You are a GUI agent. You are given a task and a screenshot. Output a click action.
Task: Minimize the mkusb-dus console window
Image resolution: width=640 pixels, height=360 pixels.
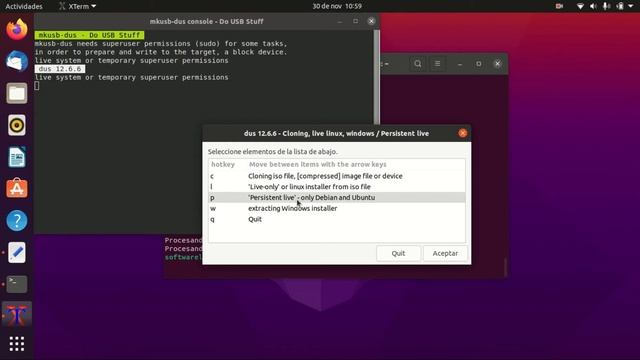click(x=340, y=21)
